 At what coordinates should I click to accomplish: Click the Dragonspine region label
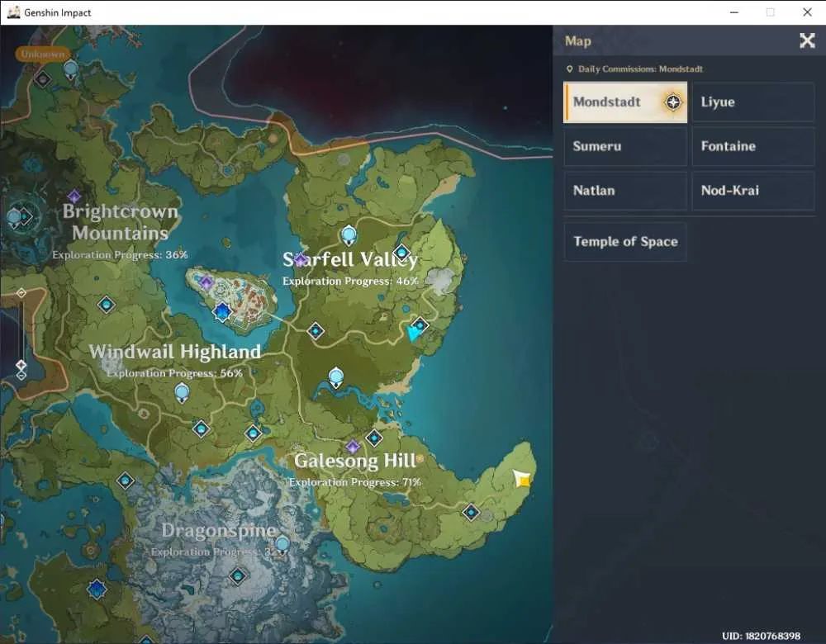(219, 530)
